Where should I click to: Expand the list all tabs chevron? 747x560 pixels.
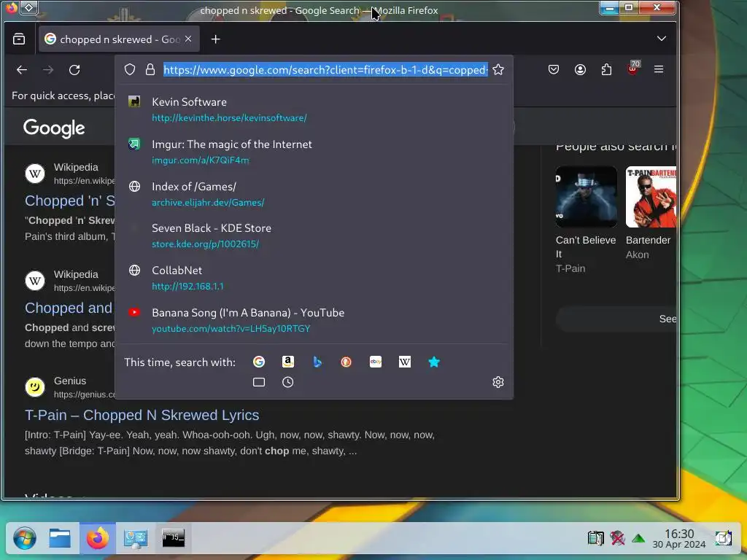pyautogui.click(x=661, y=39)
